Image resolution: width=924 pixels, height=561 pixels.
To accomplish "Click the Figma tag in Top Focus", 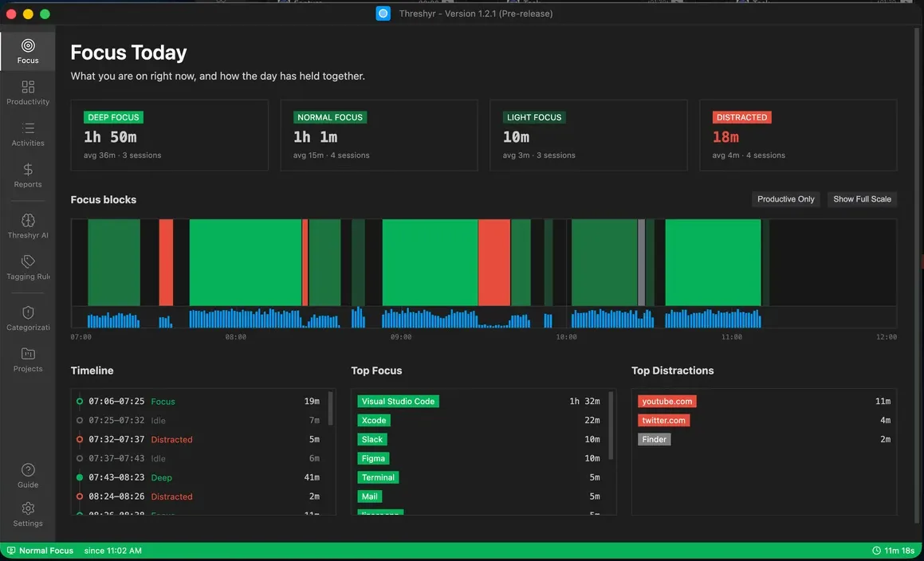I will point(373,458).
